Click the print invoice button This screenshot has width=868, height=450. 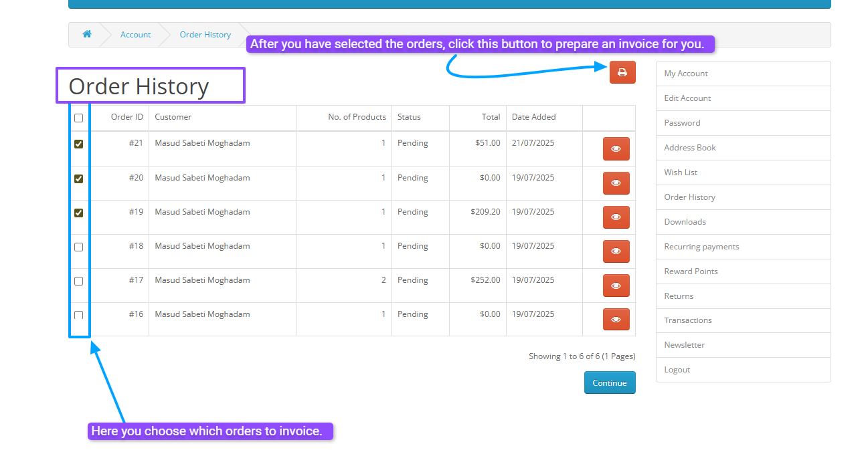[622, 72]
